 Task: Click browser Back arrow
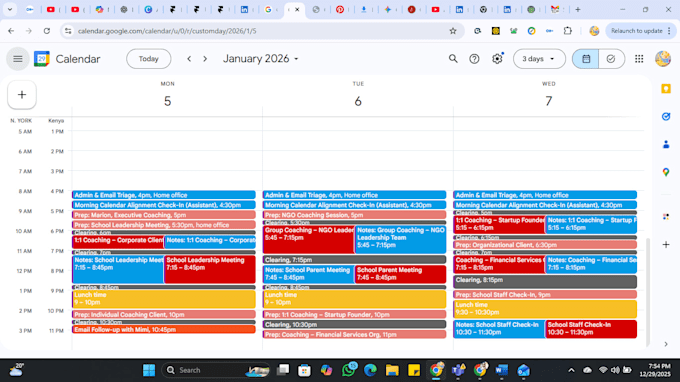11,31
